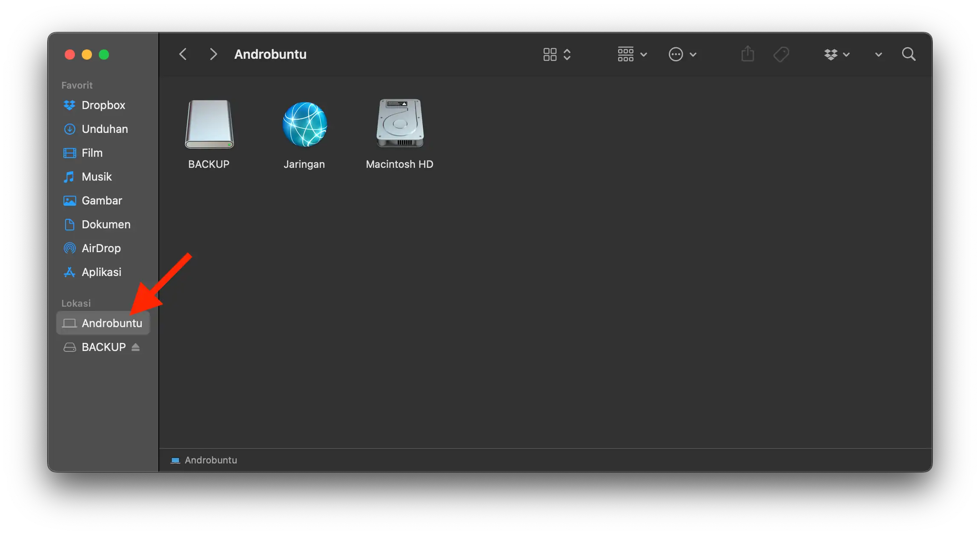Click Androbuntu in the status bar path
The image size is (980, 535).
211,460
